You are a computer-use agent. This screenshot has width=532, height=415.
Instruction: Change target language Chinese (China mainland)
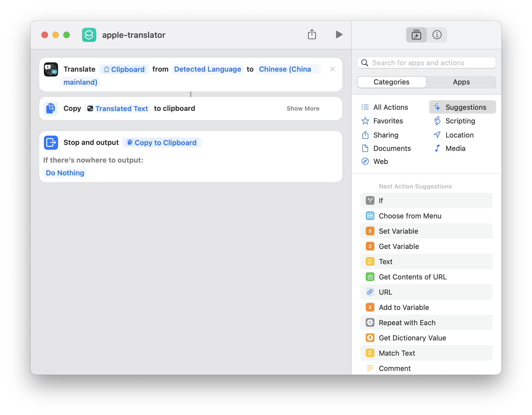285,69
